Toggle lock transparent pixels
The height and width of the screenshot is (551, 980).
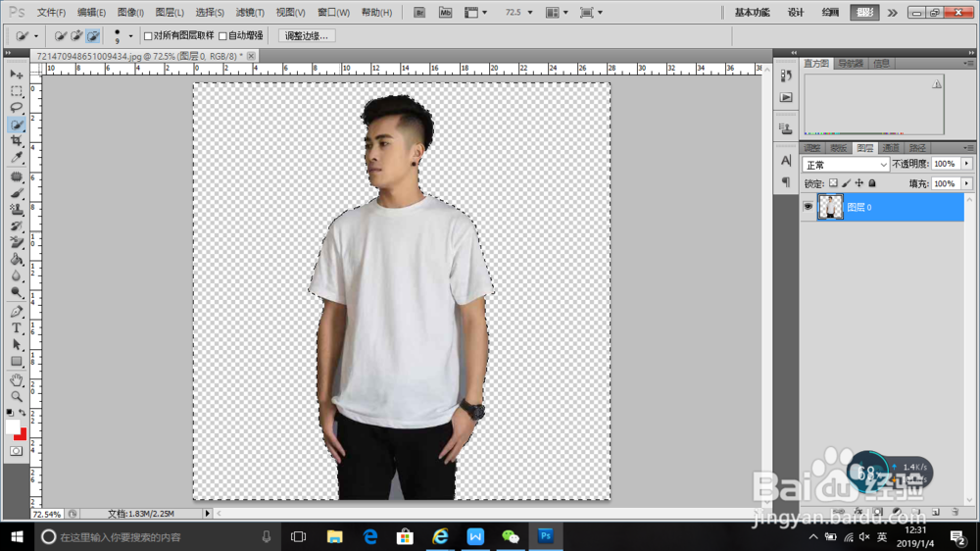(833, 183)
